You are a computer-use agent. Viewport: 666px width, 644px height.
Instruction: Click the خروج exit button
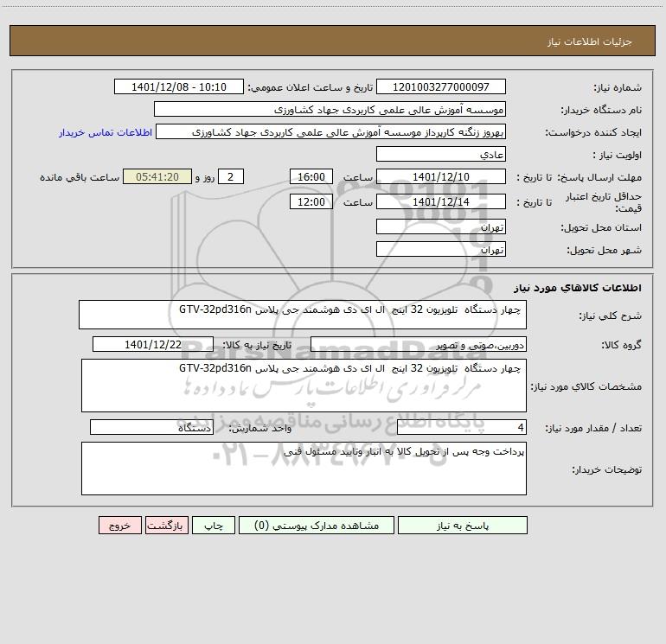tap(119, 525)
